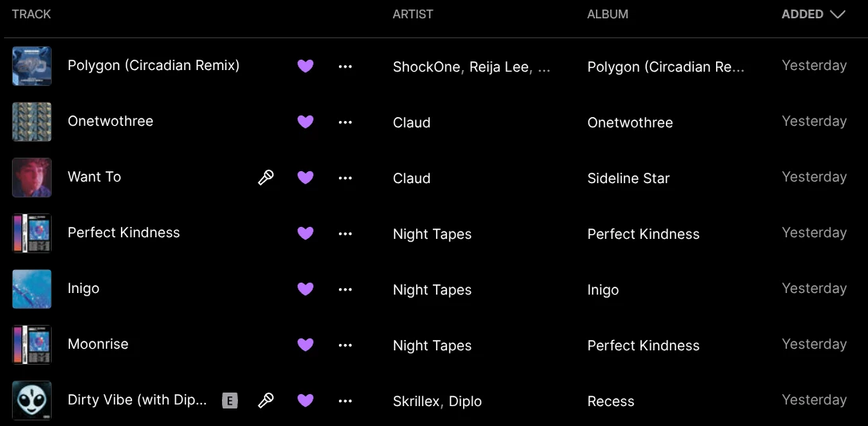Toggle sort order using the Added chevron
868x426 pixels.
[x=837, y=14]
